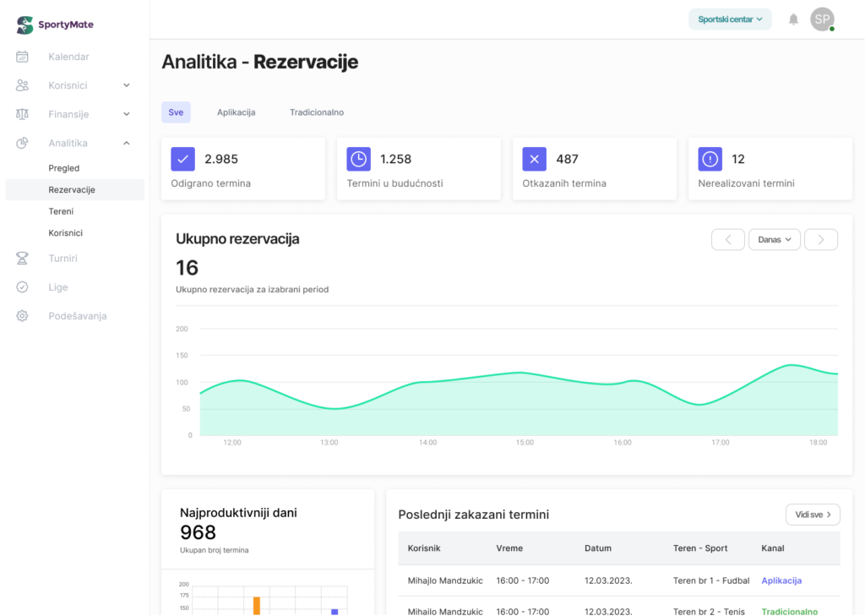The width and height of the screenshot is (865, 616).
Task: Click the 968 Ukupan broj termina value
Action: (198, 532)
